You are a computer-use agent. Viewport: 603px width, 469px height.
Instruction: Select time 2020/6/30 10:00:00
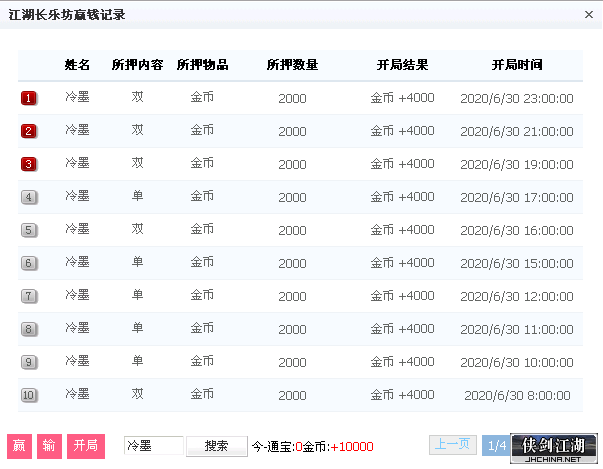click(517, 363)
